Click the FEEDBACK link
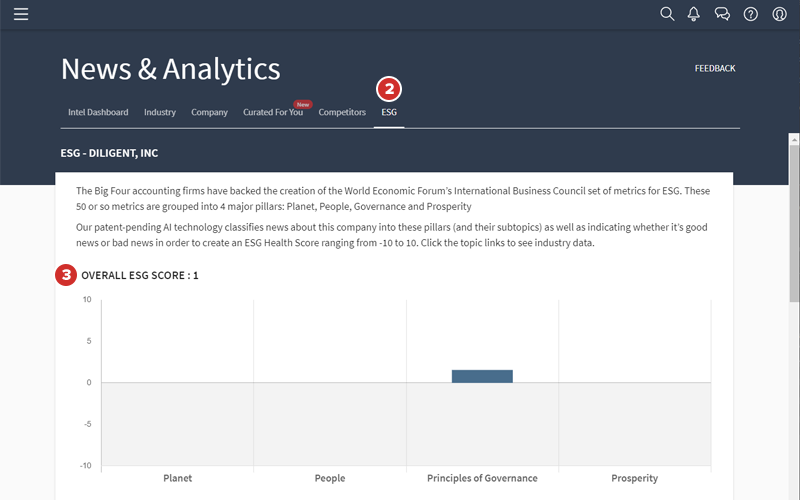Image resolution: width=800 pixels, height=500 pixels. click(714, 69)
